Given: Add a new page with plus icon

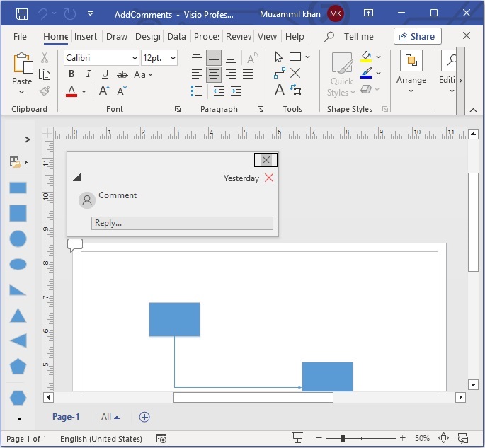Looking at the screenshot, I should [x=144, y=417].
